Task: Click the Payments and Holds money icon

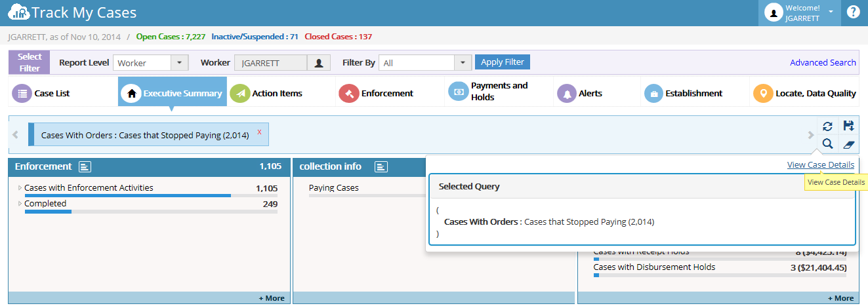Action: point(458,92)
